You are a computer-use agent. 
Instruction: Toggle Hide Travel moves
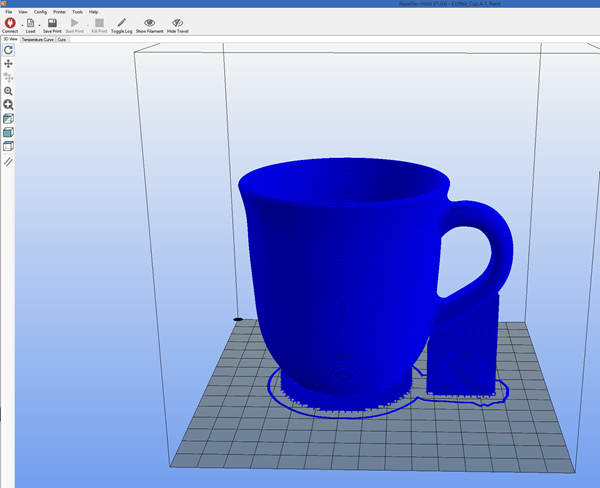[x=179, y=25]
